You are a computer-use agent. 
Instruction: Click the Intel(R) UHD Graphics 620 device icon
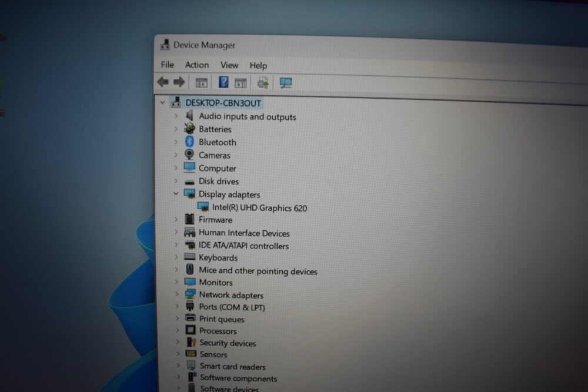pyautogui.click(x=203, y=207)
